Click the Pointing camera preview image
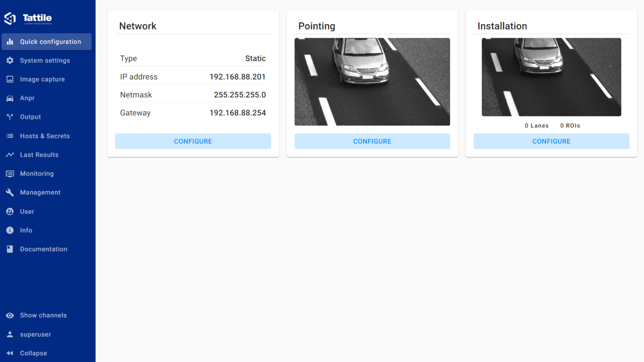The height and width of the screenshot is (362, 644). (x=372, y=82)
